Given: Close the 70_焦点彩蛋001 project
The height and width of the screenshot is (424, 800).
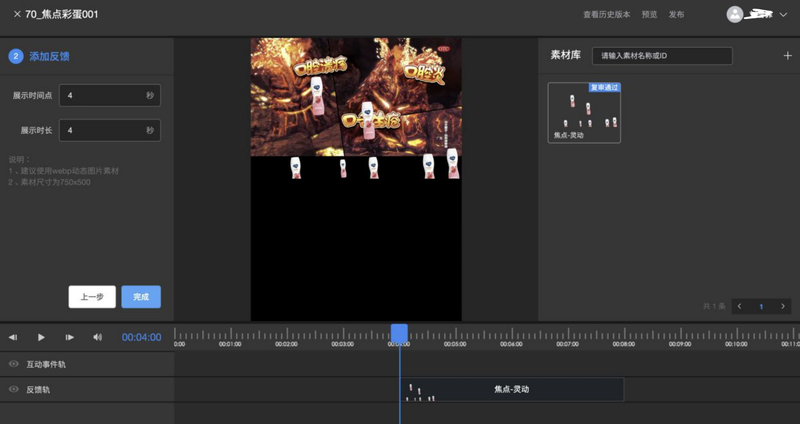Looking at the screenshot, I should tap(17, 14).
